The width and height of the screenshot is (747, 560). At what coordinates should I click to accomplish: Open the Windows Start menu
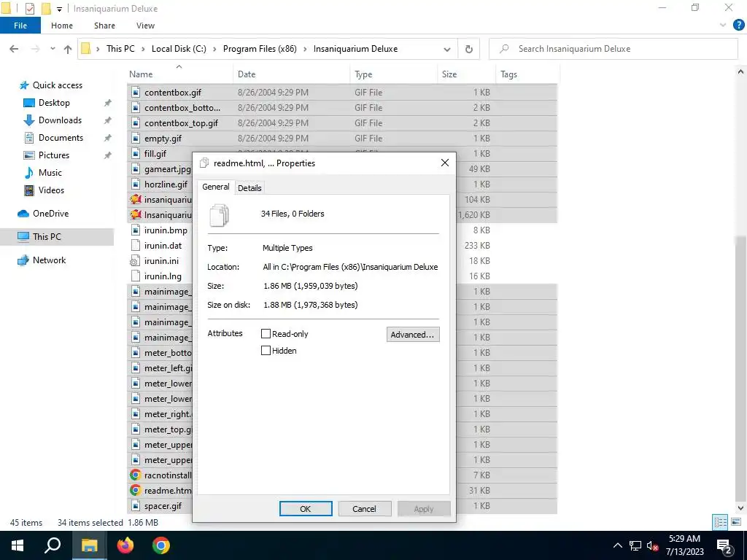click(x=18, y=545)
